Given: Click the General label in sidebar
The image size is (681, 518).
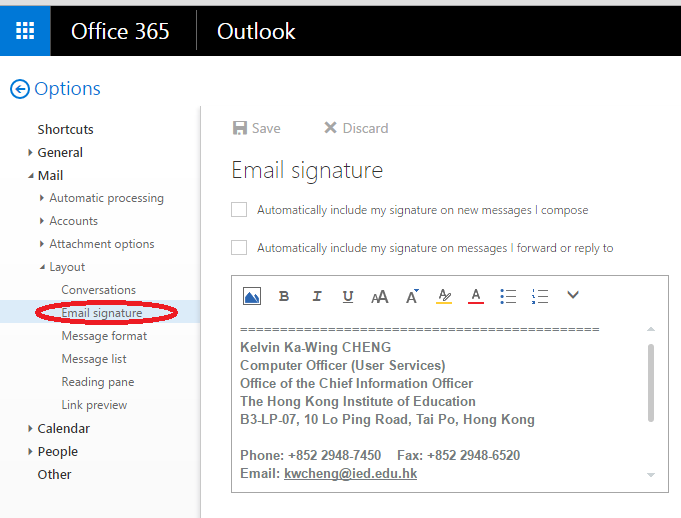Looking at the screenshot, I should (x=60, y=152).
